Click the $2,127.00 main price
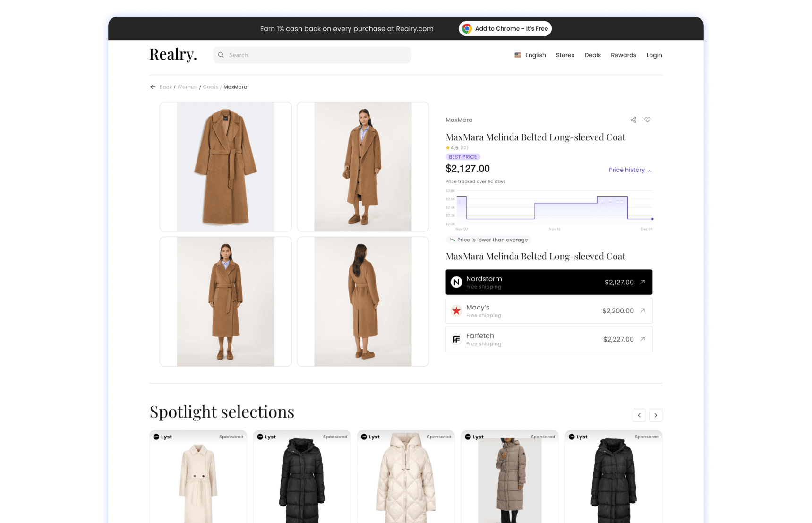Screen dimensions: 812x523 click(468, 169)
